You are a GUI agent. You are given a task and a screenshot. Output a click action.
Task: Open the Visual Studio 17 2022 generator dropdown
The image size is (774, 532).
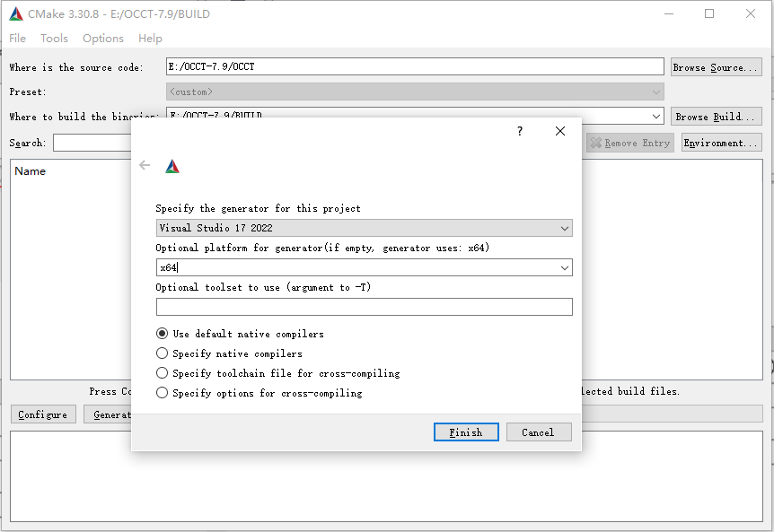pyautogui.click(x=365, y=228)
